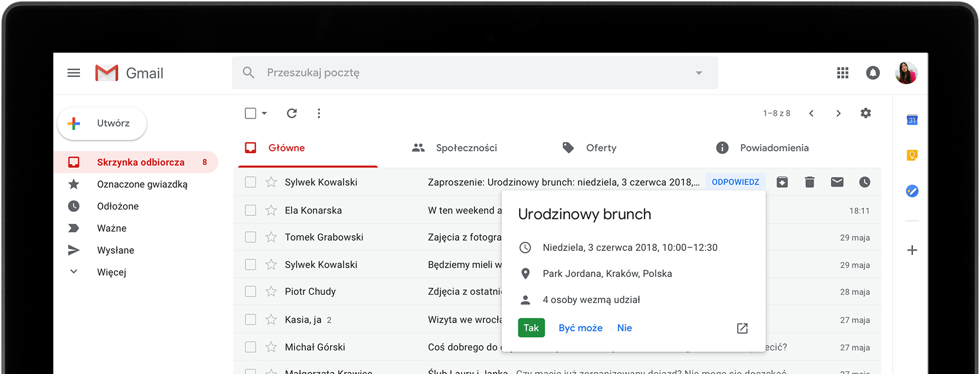Select the Piotr Chudy email checkbox

(x=251, y=292)
